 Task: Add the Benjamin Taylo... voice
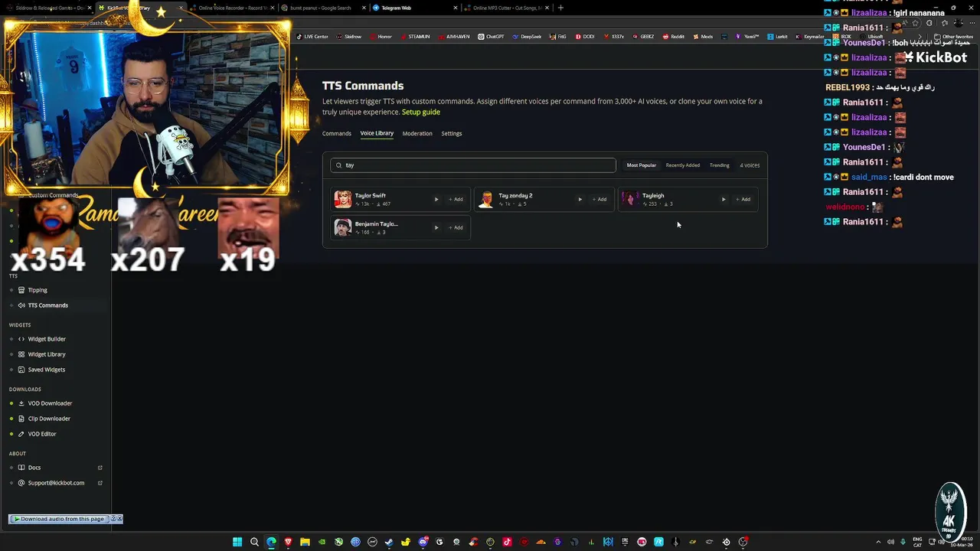click(456, 227)
